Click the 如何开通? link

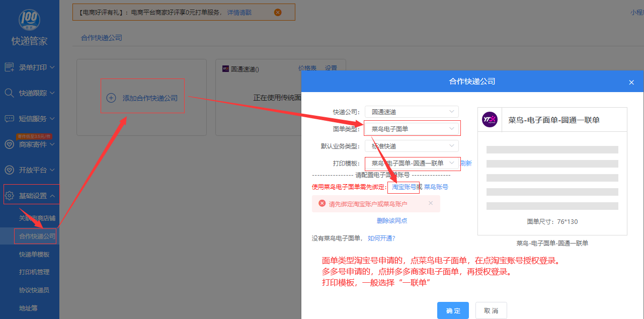coord(381,238)
